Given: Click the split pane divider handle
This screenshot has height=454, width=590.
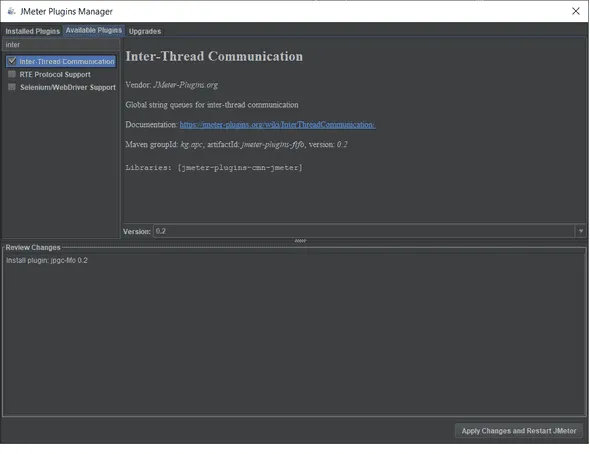Looking at the screenshot, I should 300,241.
